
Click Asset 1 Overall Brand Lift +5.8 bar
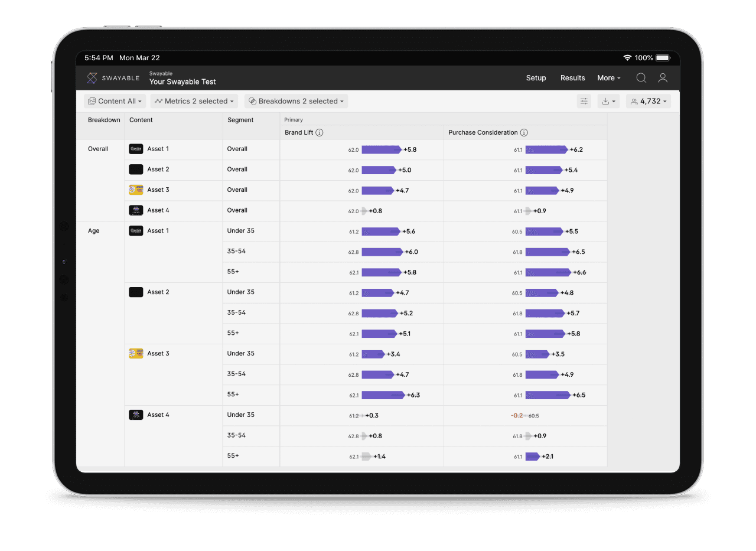(x=381, y=150)
